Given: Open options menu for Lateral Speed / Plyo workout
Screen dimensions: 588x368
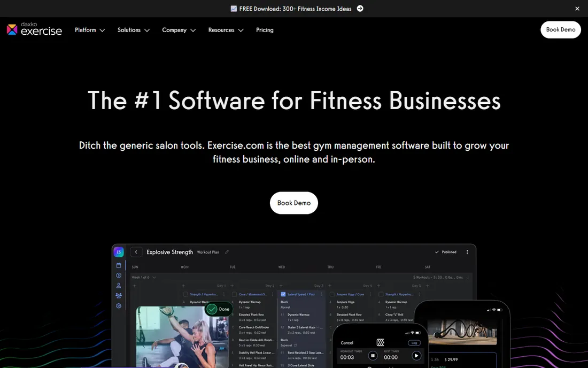Looking at the screenshot, I should tap(321, 295).
